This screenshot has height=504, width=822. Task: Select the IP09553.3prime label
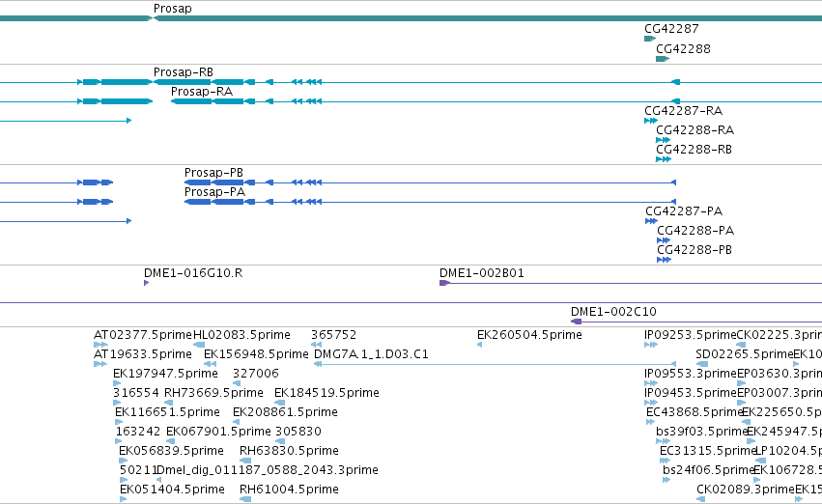point(690,374)
